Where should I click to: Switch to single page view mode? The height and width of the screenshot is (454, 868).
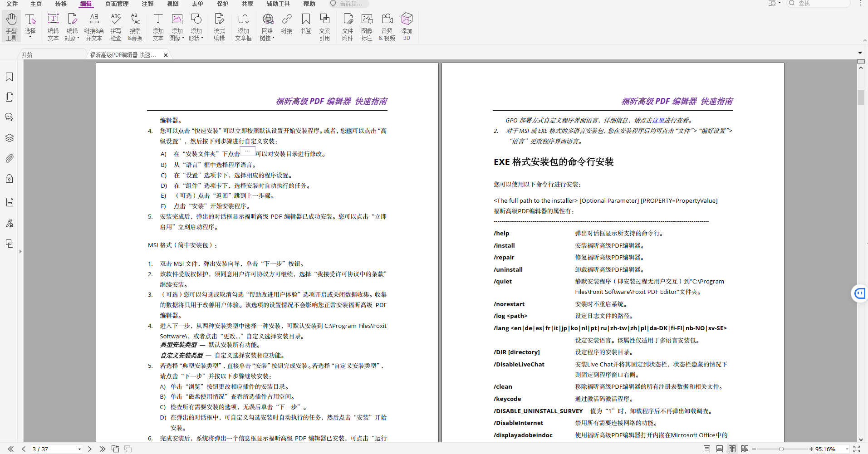click(x=707, y=449)
